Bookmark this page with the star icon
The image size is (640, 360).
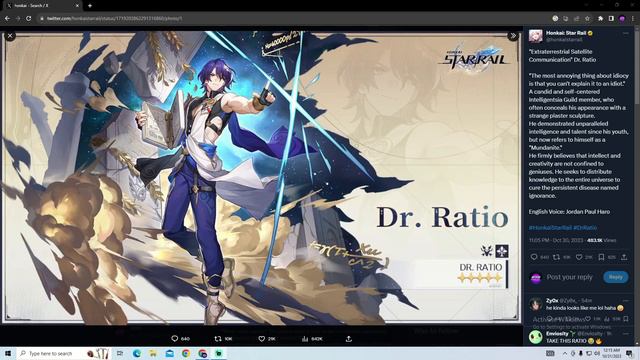coord(587,18)
